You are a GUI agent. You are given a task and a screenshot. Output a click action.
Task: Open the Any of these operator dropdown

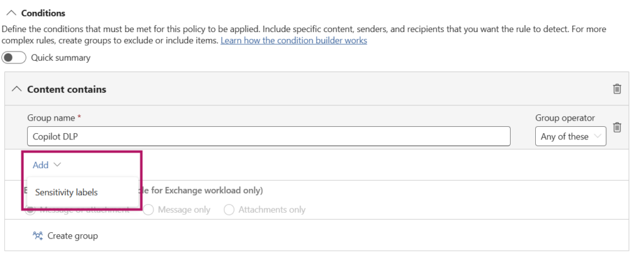tap(570, 136)
